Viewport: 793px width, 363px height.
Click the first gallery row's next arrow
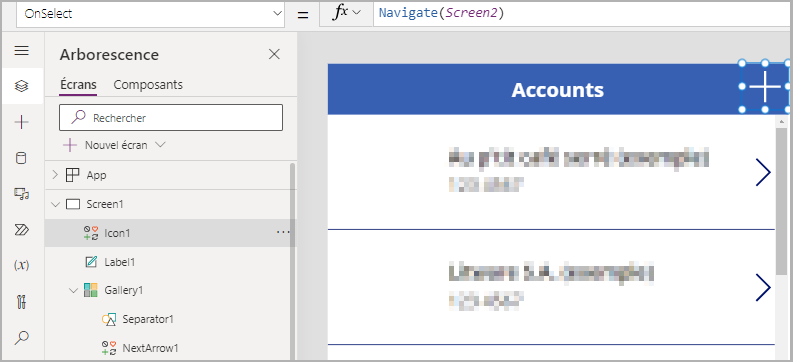763,172
